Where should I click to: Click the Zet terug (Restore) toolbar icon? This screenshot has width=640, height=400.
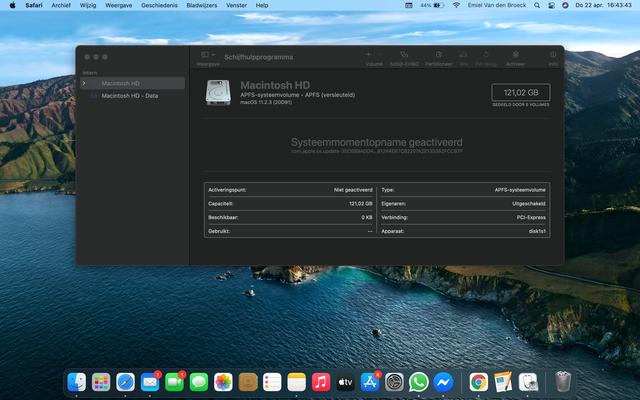(486, 55)
